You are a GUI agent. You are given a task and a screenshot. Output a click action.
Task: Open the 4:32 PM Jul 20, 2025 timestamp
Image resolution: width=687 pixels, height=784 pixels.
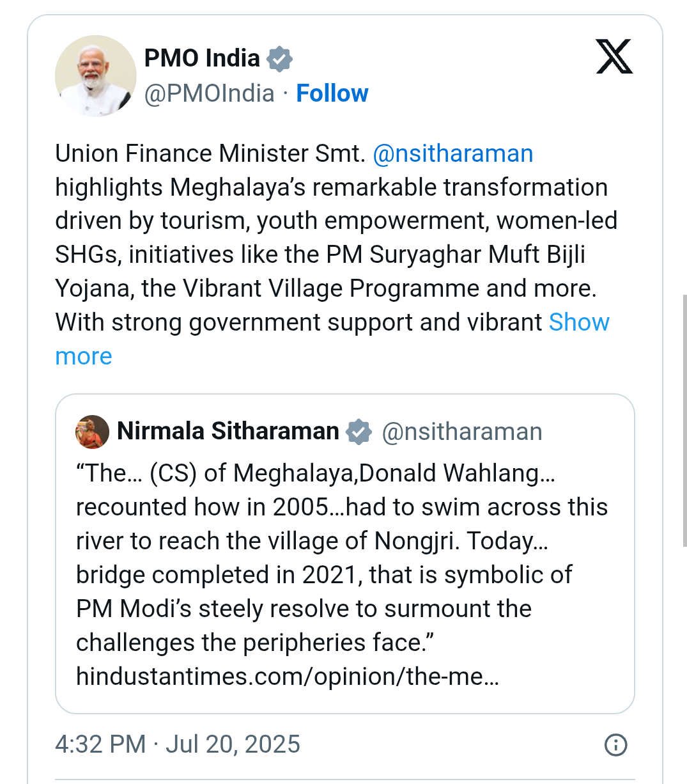tap(178, 744)
